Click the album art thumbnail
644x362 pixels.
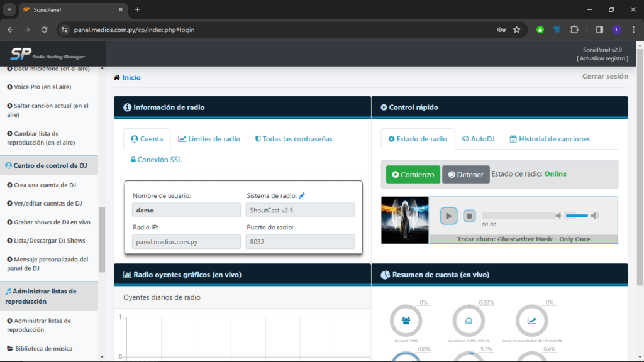click(404, 220)
